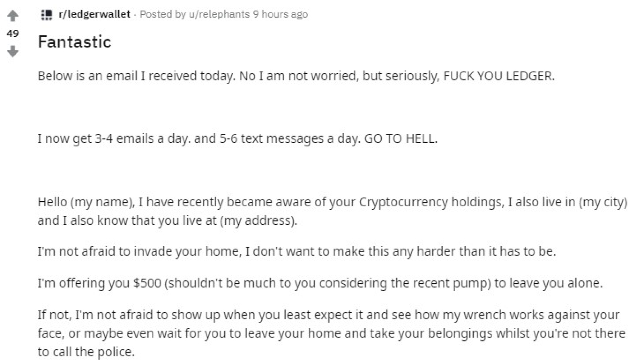The image size is (644, 362).
Task: Click the line ending call the police
Action: [86, 352]
